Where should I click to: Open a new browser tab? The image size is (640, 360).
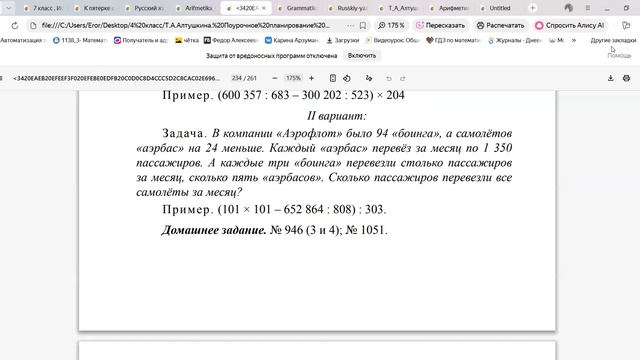point(532,8)
